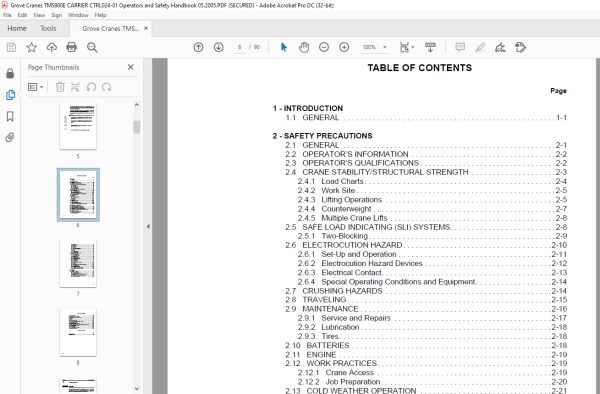Open the Bookmarks panel

[x=10, y=116]
